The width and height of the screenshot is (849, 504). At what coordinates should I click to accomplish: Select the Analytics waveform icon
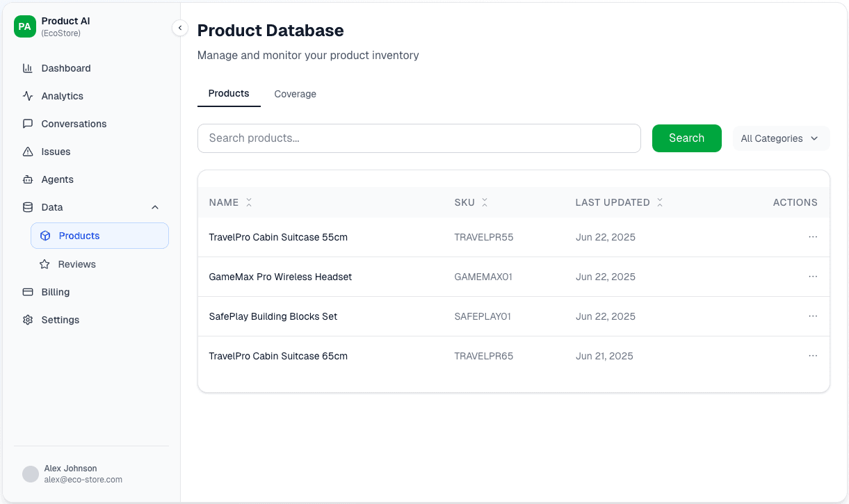(28, 96)
